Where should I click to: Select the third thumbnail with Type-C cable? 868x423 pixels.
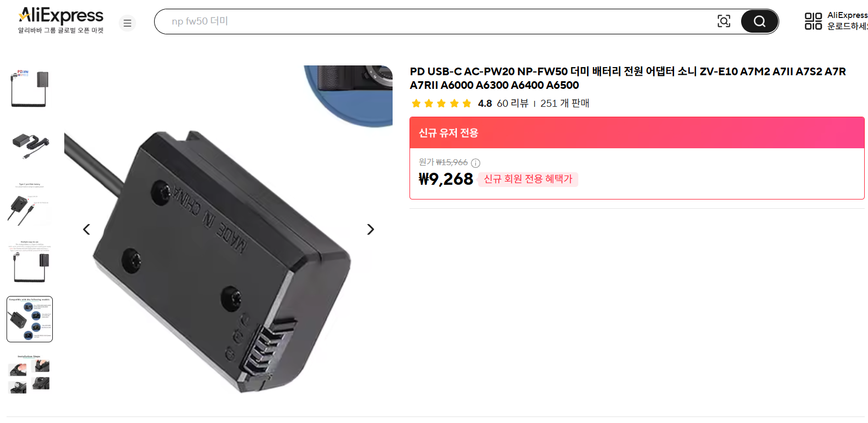point(30,204)
